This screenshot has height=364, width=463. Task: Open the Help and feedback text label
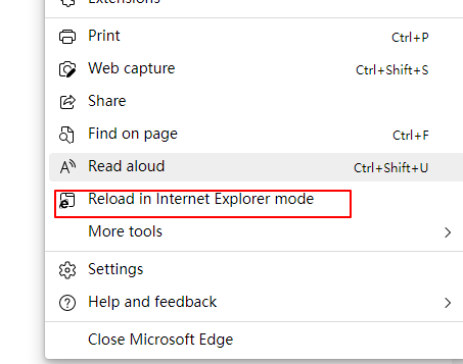[x=152, y=302]
